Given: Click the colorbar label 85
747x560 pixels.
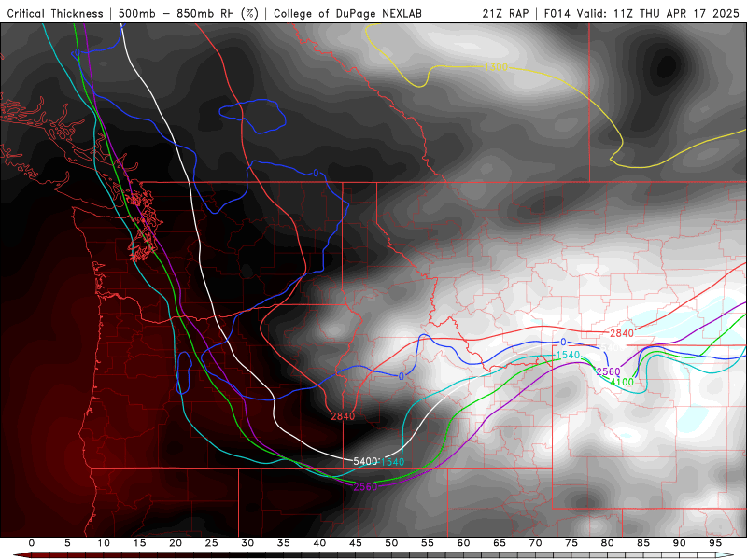Looking at the screenshot, I should coord(643,543).
